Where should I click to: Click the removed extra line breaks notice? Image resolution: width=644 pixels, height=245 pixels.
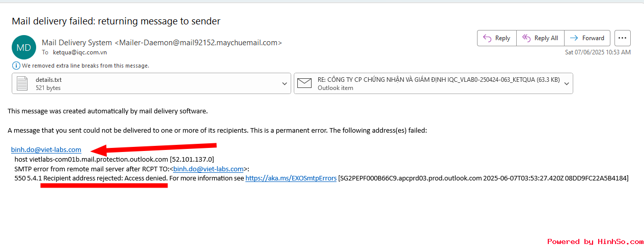pyautogui.click(x=86, y=66)
